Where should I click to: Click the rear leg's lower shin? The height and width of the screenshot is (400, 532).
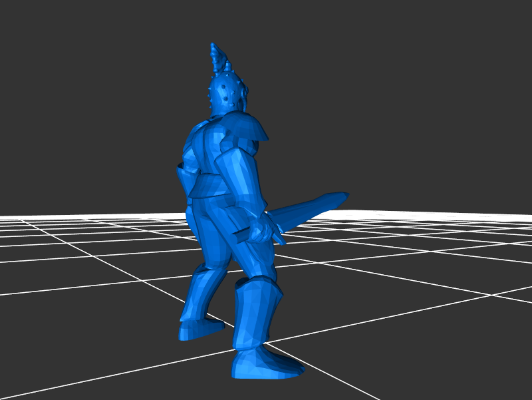tap(201, 293)
